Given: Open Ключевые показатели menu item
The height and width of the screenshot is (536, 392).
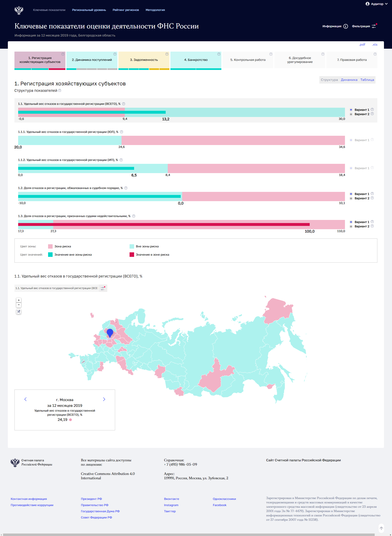Looking at the screenshot, I should pyautogui.click(x=49, y=10).
